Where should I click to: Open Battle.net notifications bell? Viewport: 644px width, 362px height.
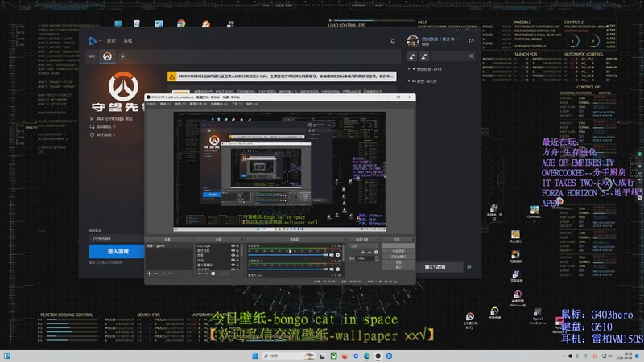393,41
